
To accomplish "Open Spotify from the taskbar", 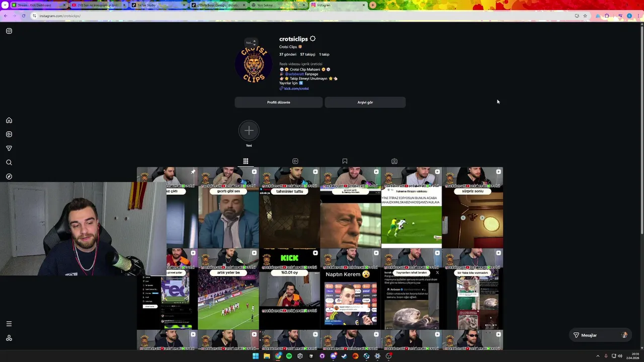I will (x=289, y=356).
